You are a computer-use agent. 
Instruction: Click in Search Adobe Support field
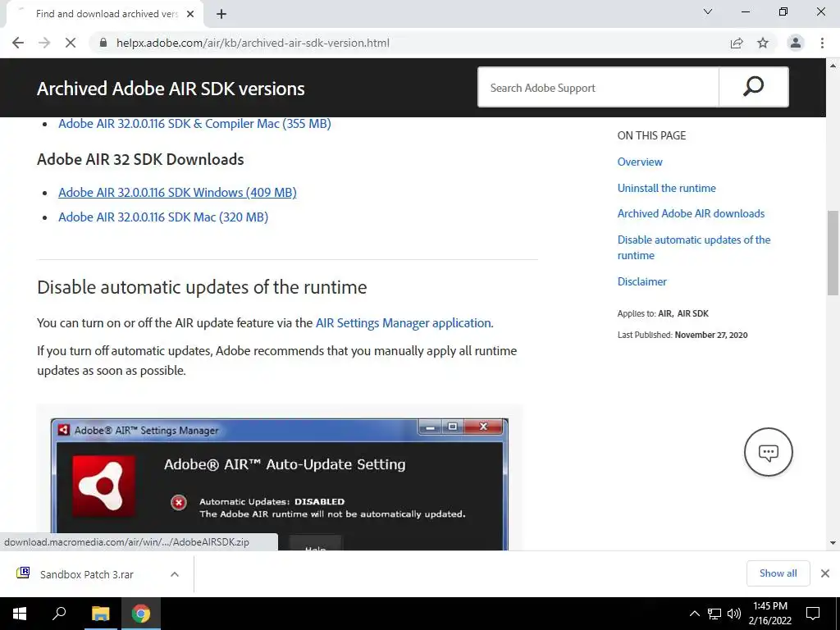pos(598,87)
